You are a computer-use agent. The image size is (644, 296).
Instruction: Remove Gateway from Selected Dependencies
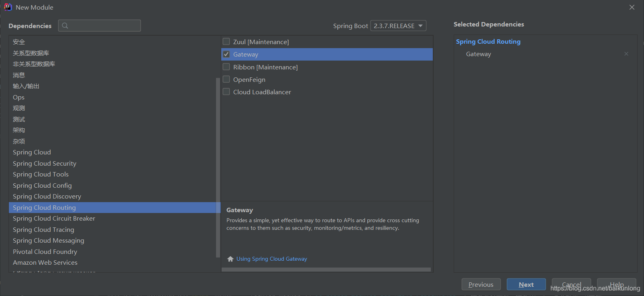(626, 54)
